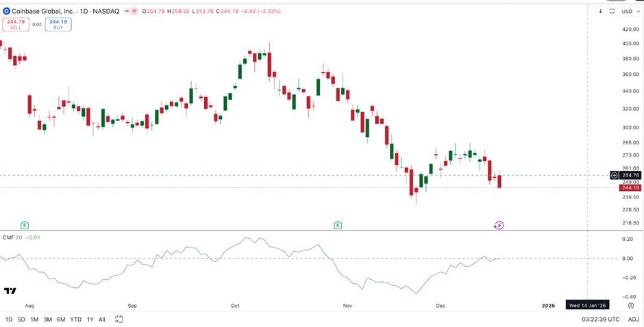Viewport: 644px width, 327px height.
Task: Click the 2026 label on the time axis
Action: pyautogui.click(x=548, y=306)
